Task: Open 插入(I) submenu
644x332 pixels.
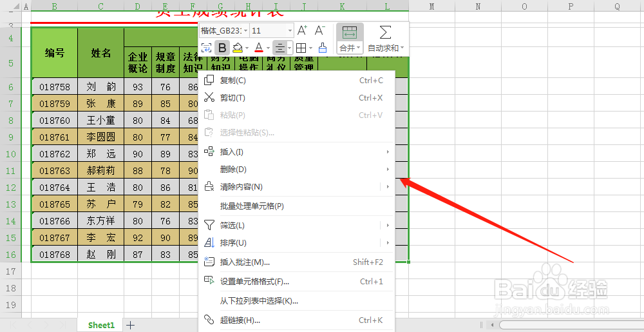Action: tap(296, 152)
